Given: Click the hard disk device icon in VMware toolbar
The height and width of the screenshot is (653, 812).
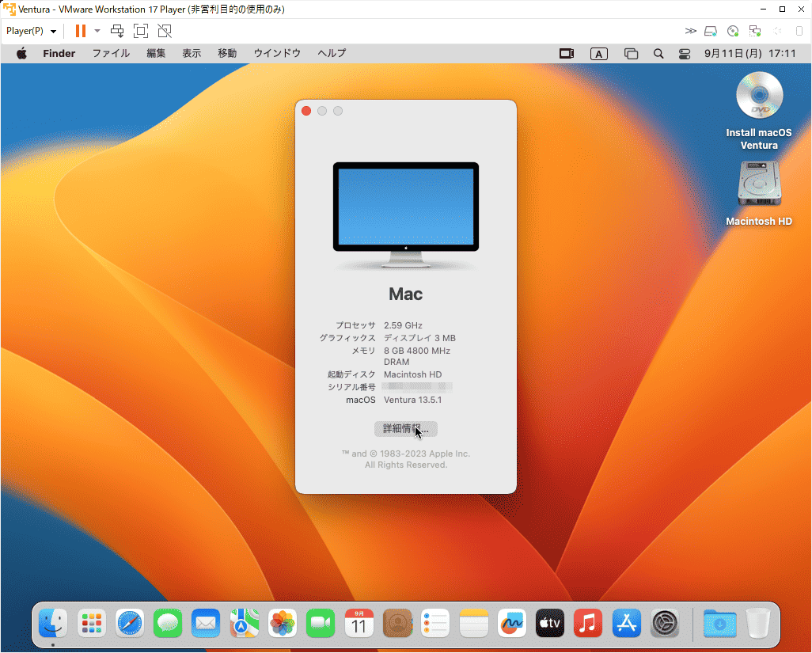Looking at the screenshot, I should 711,31.
